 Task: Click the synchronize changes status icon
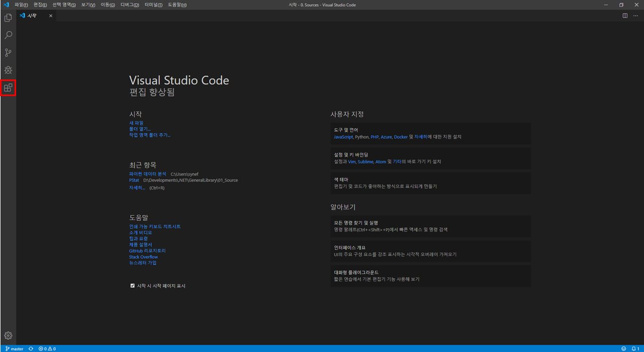tap(31, 348)
